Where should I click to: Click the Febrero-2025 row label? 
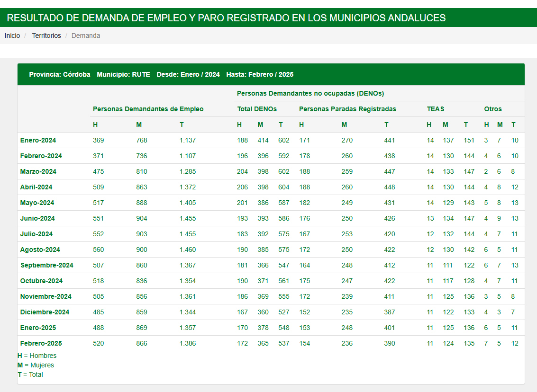tap(41, 343)
